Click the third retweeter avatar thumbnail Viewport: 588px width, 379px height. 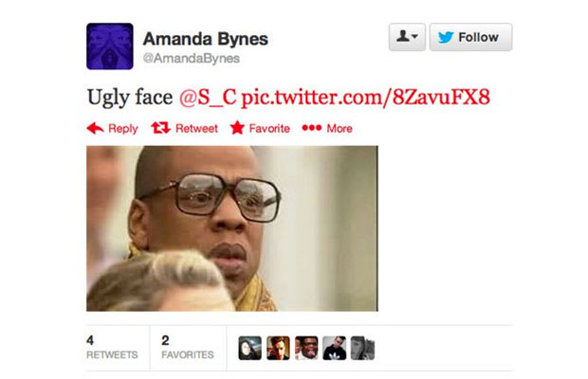306,348
